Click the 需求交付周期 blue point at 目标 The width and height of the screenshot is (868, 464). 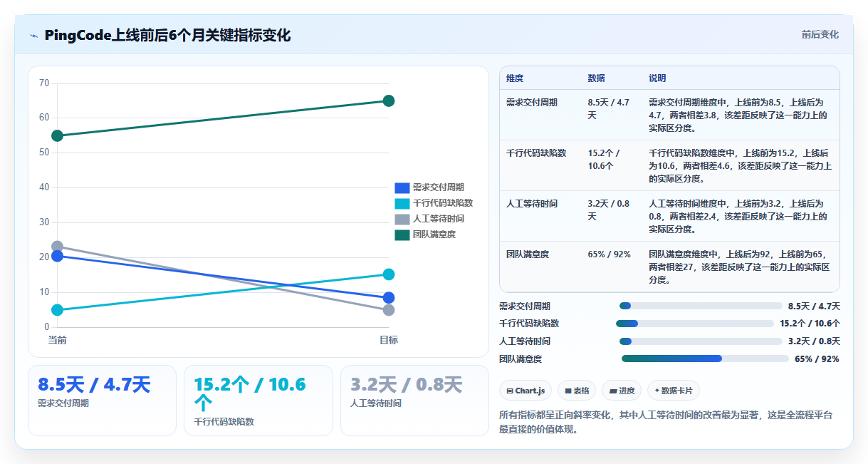(x=389, y=298)
